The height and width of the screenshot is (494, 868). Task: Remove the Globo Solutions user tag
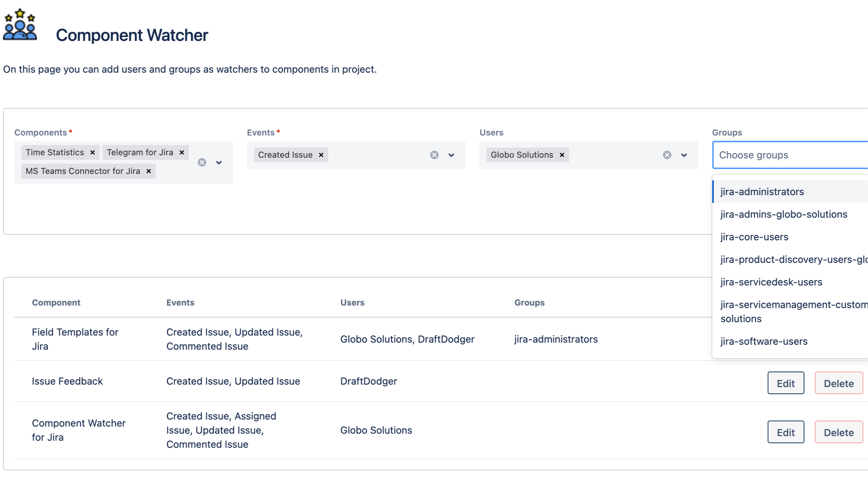[562, 155]
